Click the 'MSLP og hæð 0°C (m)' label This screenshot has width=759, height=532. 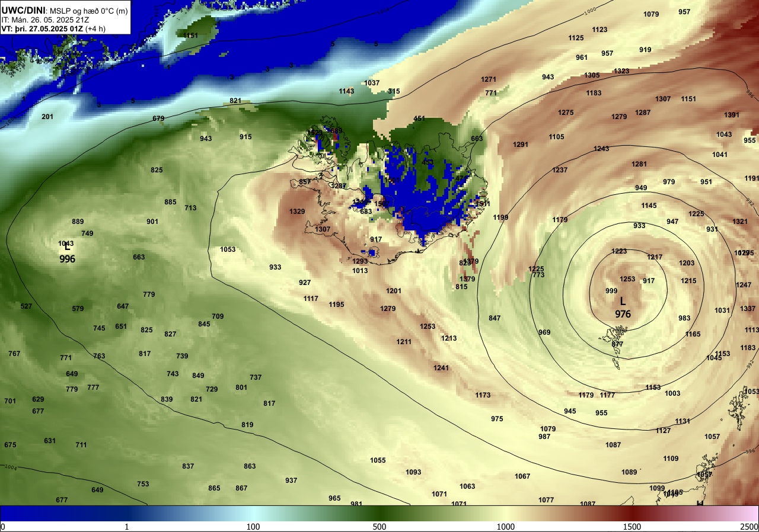pos(88,10)
